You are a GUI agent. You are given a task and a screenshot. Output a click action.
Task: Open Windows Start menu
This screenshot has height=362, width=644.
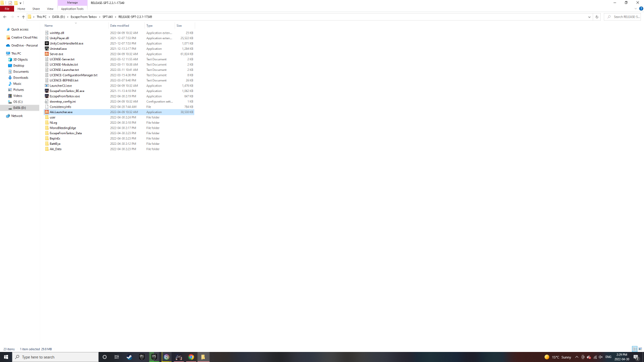(x=6, y=357)
